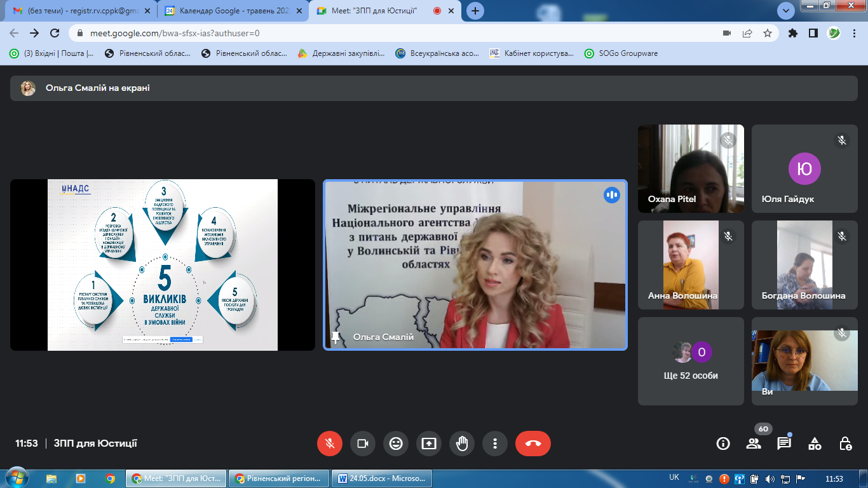Open the chat messages panel
The width and height of the screenshot is (868, 488).
point(784,444)
